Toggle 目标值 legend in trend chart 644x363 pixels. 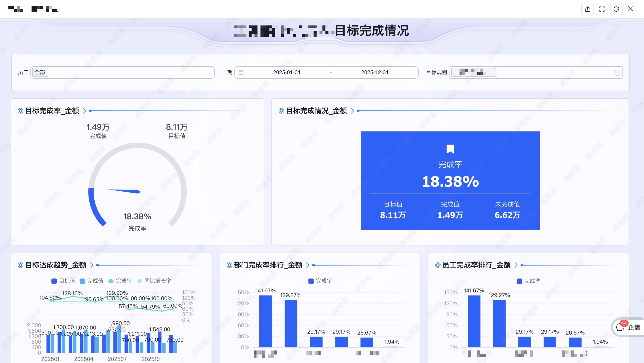pyautogui.click(x=63, y=281)
